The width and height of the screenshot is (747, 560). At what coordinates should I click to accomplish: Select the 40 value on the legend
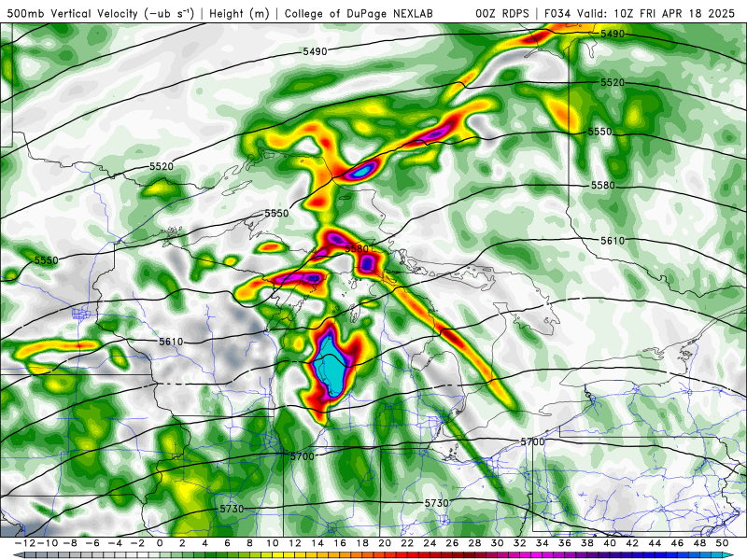point(610,543)
